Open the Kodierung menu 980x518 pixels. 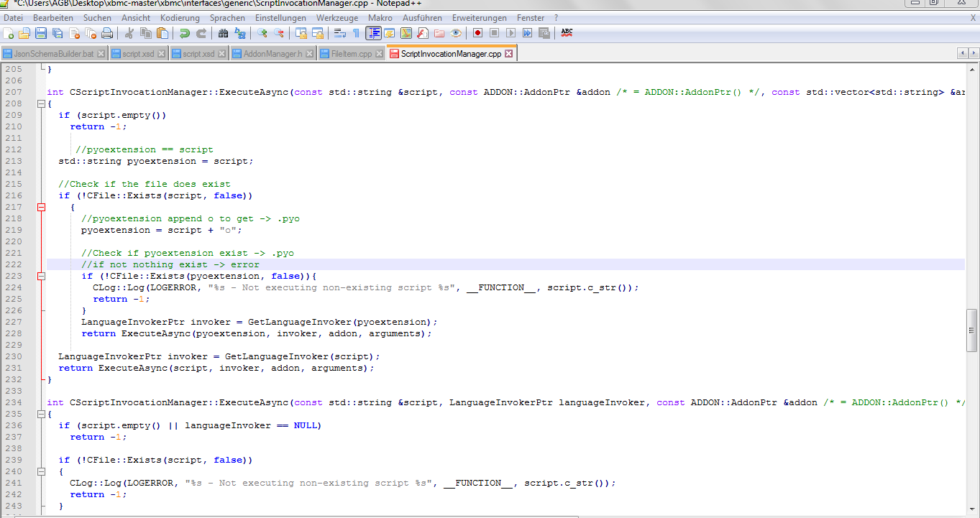pyautogui.click(x=180, y=18)
